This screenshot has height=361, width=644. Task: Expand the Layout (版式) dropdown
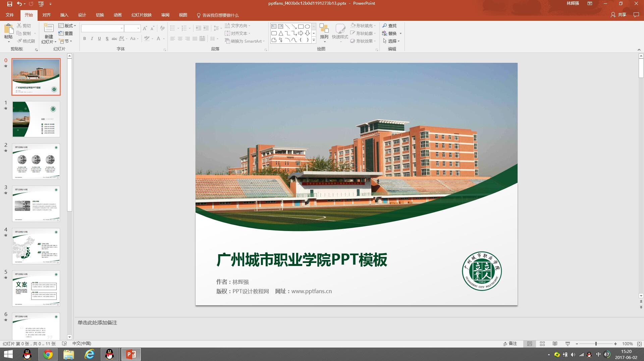pos(67,26)
